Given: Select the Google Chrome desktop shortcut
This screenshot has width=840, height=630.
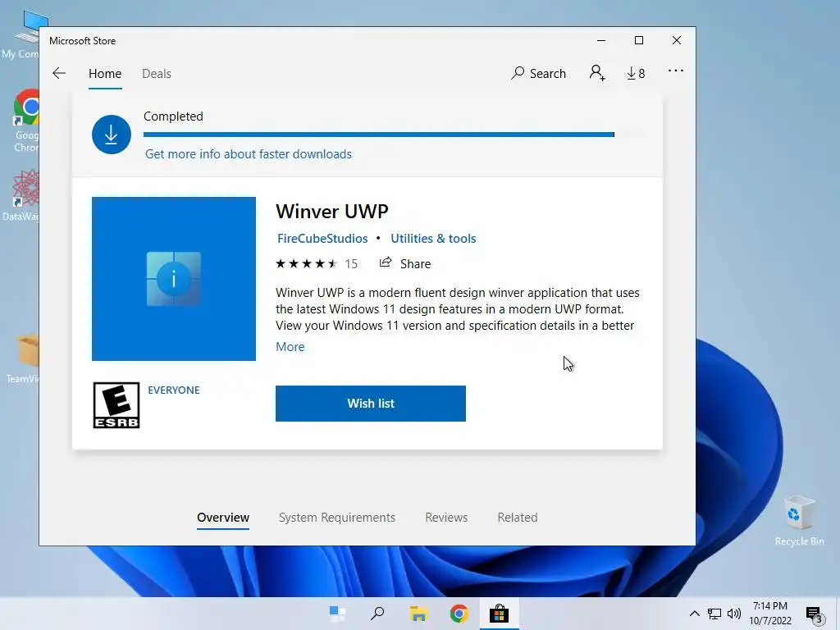Looking at the screenshot, I should 25,121.
